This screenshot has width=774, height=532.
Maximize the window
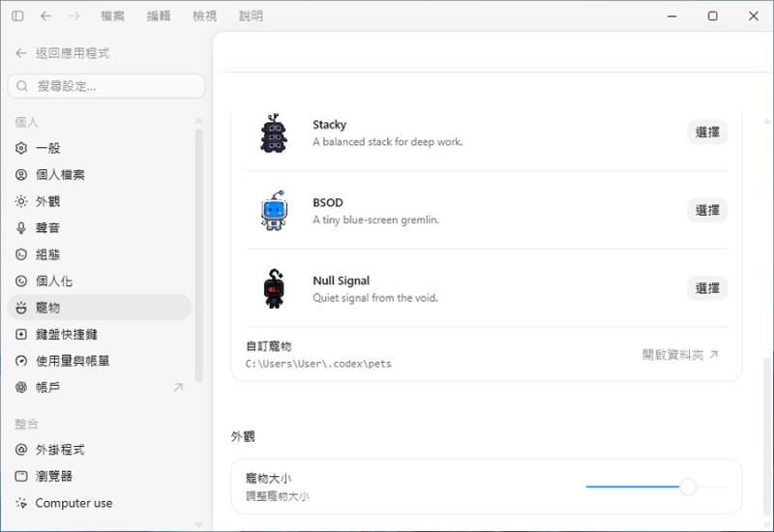[712, 16]
